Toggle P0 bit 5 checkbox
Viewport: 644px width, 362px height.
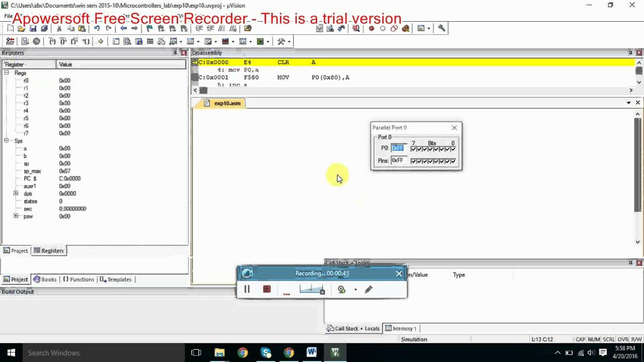click(x=425, y=149)
